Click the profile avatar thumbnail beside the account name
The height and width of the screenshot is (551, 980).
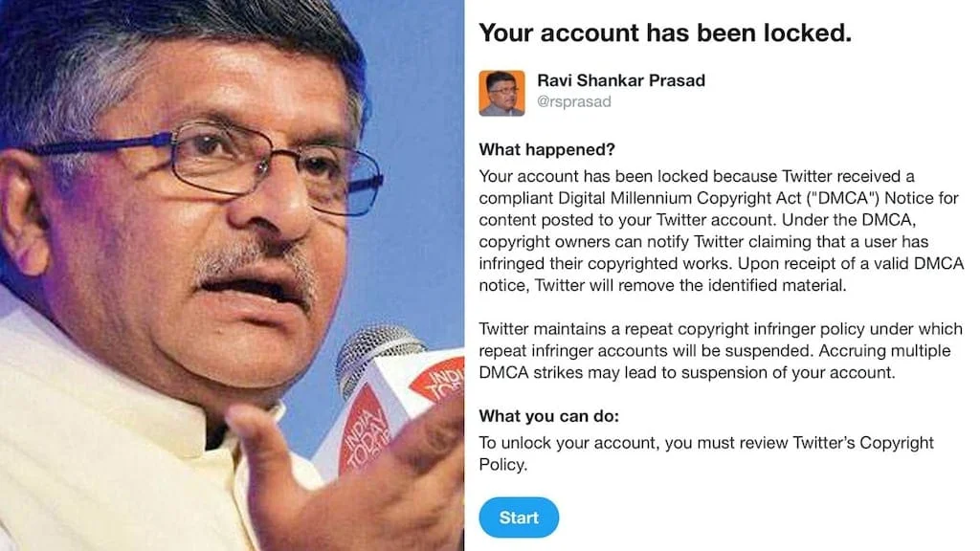[x=501, y=94]
